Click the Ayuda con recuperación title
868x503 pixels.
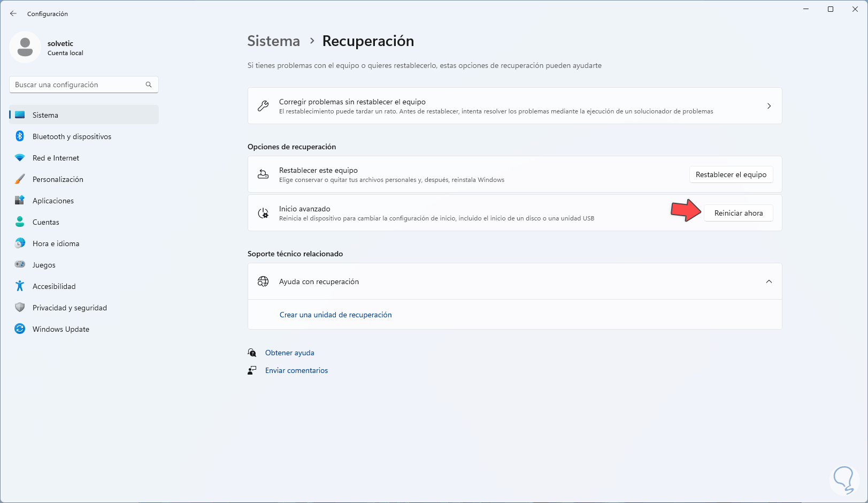click(x=319, y=281)
